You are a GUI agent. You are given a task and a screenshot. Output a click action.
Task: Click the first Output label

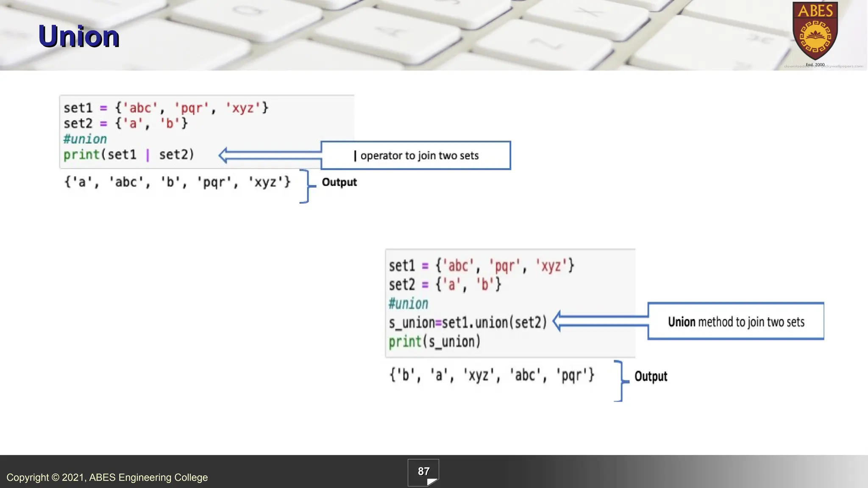339,182
